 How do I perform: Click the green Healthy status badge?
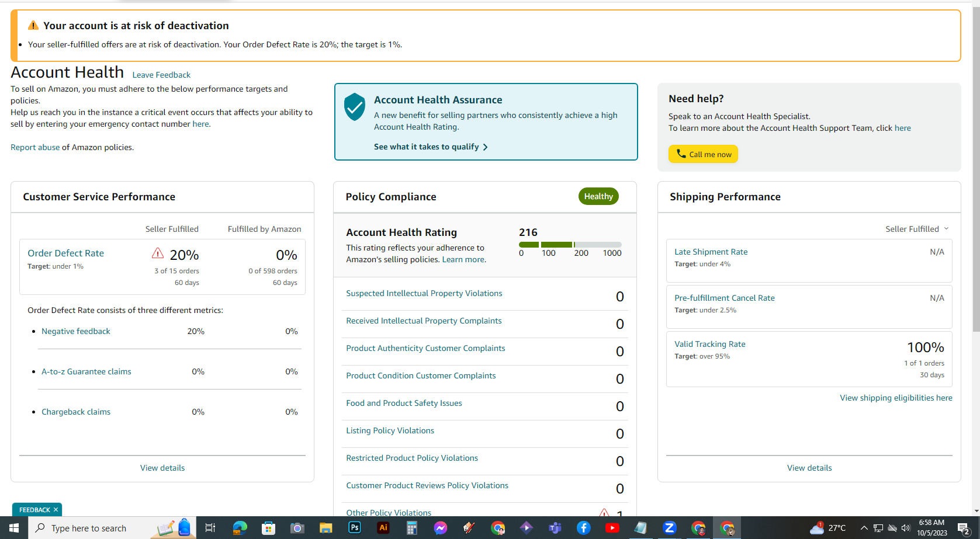pos(598,196)
